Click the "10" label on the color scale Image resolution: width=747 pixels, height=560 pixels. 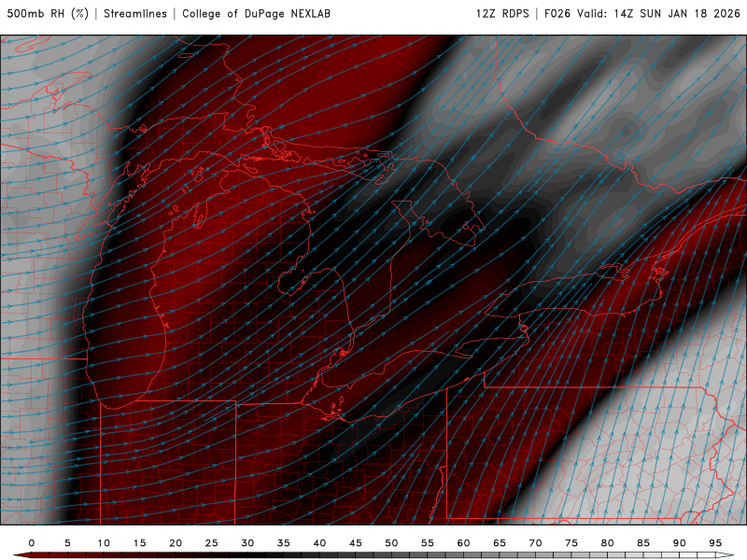104,543
